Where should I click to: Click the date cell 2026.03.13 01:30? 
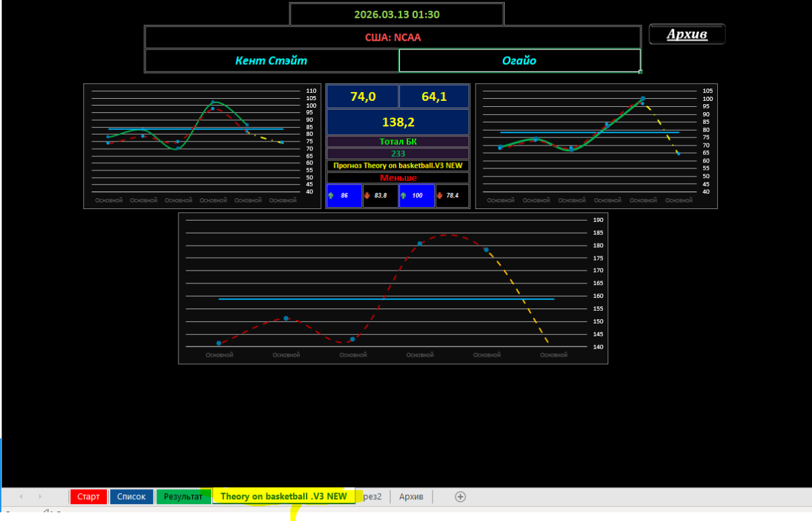coord(397,14)
